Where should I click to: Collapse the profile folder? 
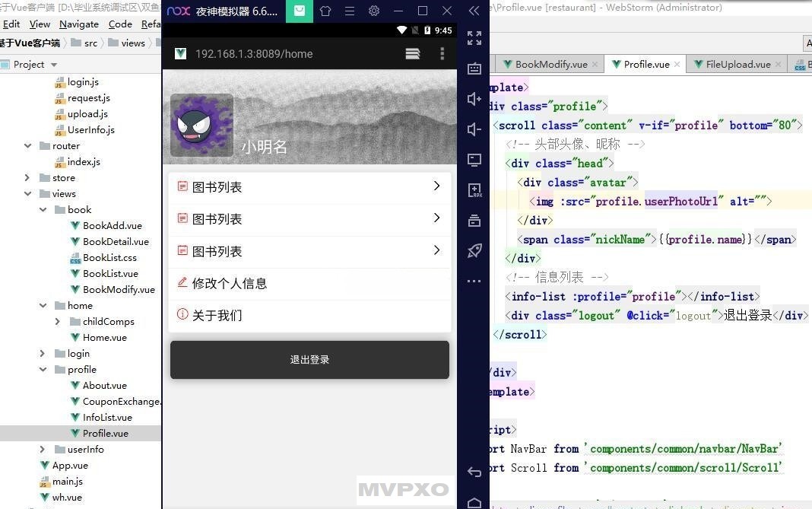pyautogui.click(x=43, y=370)
